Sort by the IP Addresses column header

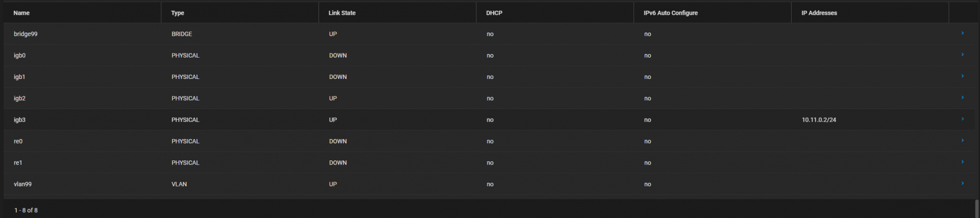click(819, 13)
